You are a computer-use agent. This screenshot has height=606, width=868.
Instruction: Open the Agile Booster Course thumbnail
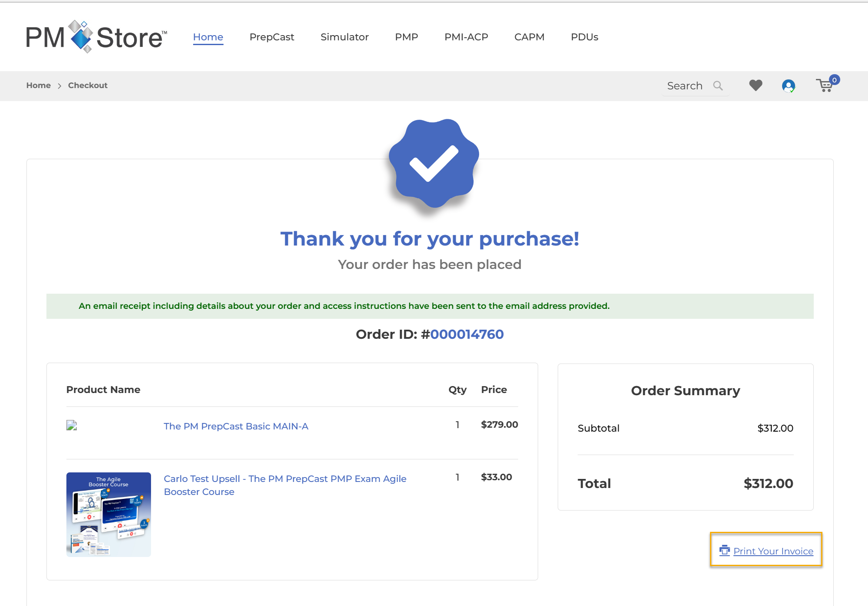108,514
